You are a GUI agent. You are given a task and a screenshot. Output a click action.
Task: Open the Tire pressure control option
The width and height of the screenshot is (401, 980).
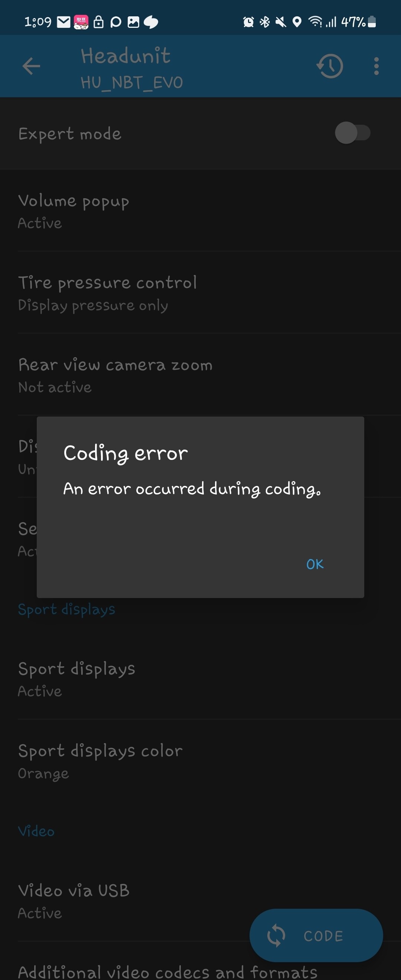pos(200,293)
